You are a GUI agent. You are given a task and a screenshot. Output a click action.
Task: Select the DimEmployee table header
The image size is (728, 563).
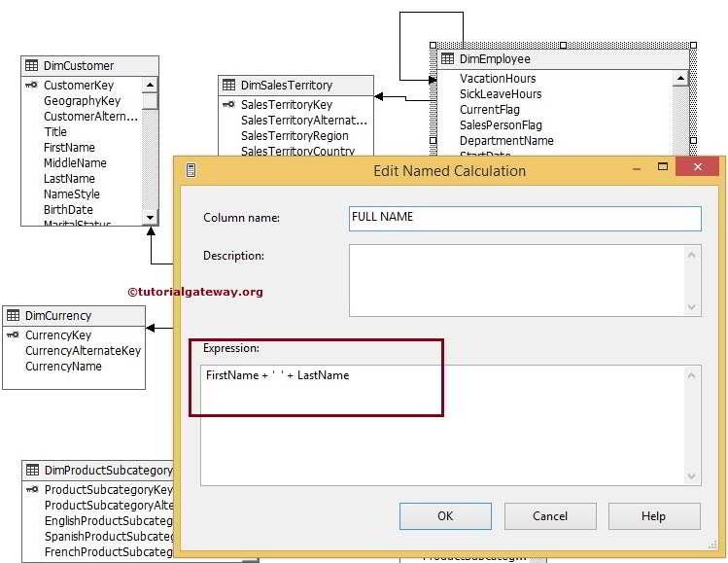pos(564,59)
